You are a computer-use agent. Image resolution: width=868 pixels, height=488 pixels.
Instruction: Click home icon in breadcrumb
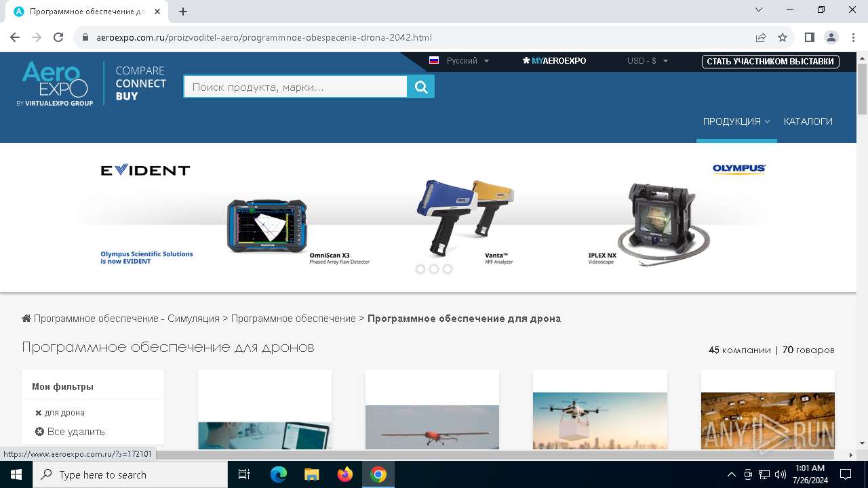pyautogui.click(x=26, y=318)
